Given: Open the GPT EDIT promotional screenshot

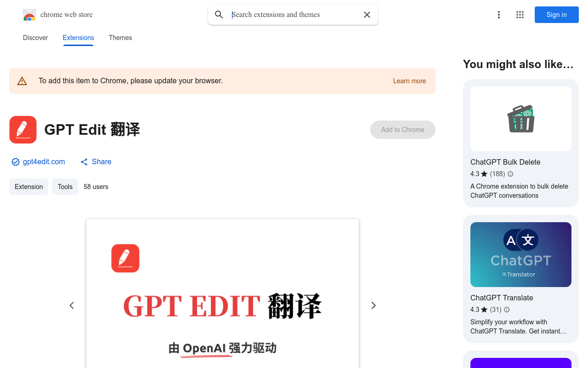Looking at the screenshot, I should (222, 293).
